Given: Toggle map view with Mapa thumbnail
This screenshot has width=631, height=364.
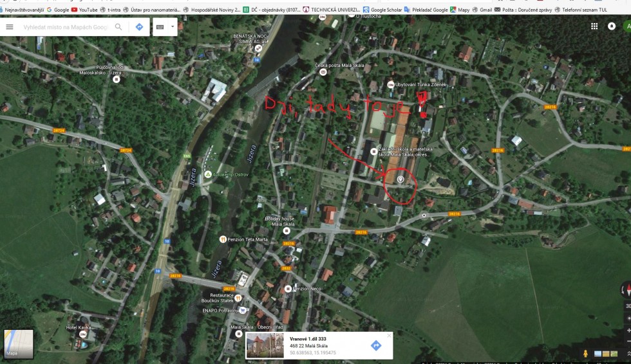Looking at the screenshot, I should pos(18,343).
